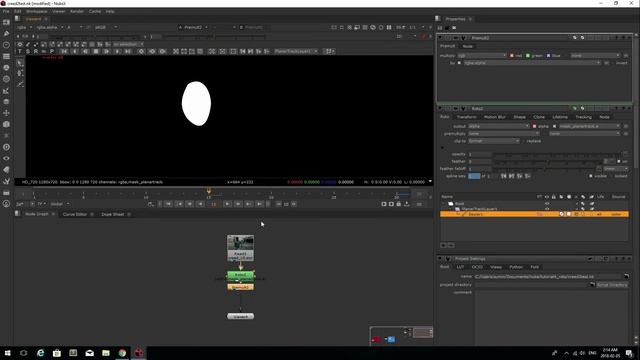
Task: Jump to the last frame
Action: [x=260, y=204]
